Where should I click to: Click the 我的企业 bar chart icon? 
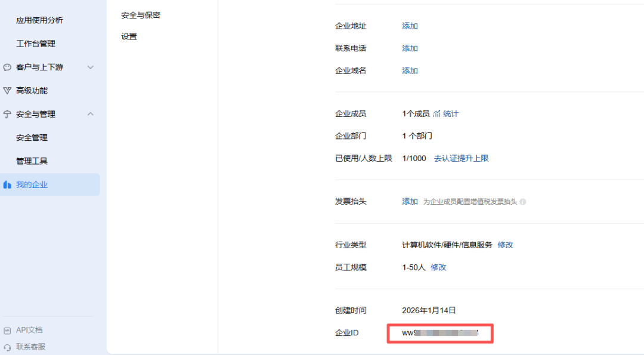coord(8,184)
